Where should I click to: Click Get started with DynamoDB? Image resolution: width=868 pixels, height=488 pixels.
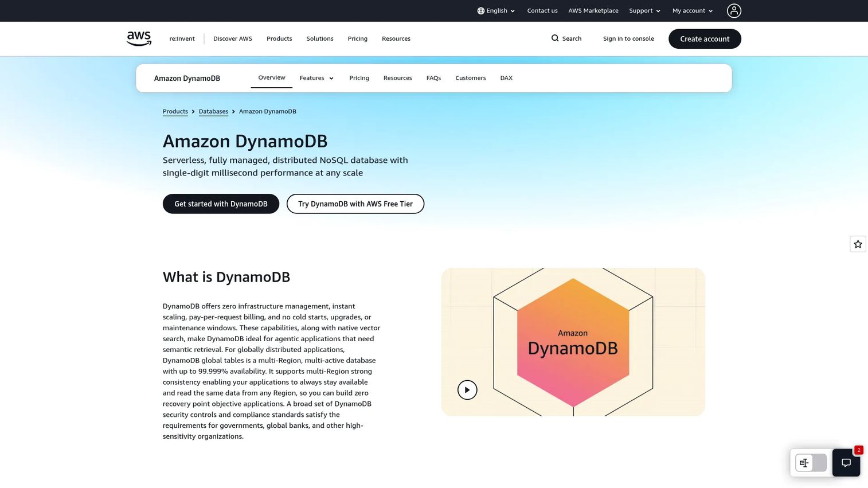pyautogui.click(x=221, y=204)
